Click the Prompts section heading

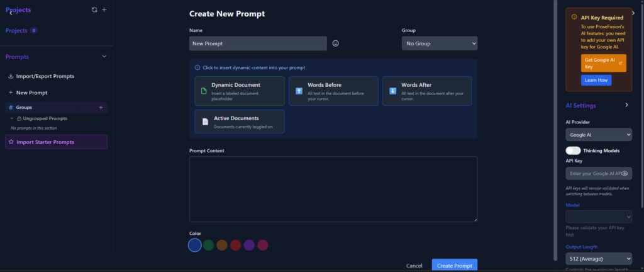(x=17, y=57)
